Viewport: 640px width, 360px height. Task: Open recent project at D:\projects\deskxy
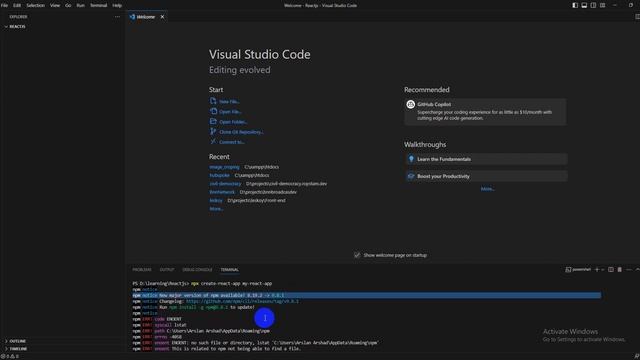click(216, 200)
